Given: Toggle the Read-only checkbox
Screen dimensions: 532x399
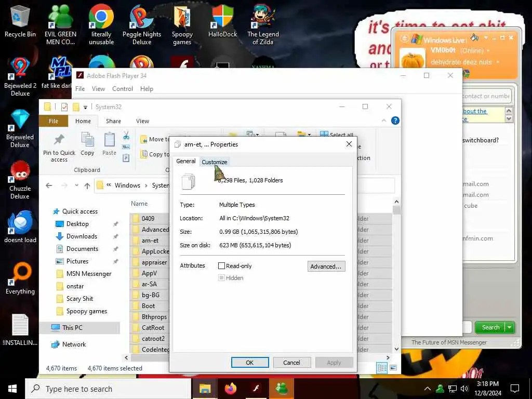Looking at the screenshot, I should pos(221,265).
